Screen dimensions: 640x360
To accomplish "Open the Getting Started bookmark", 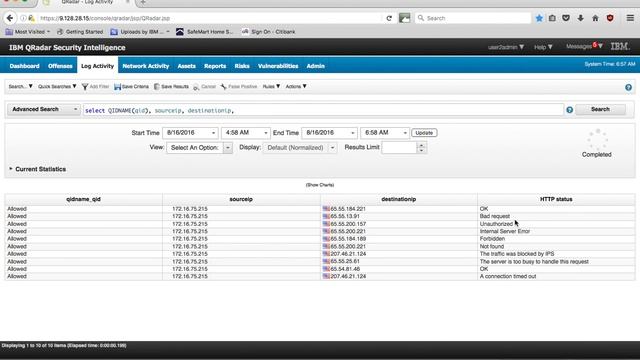I will [80, 32].
